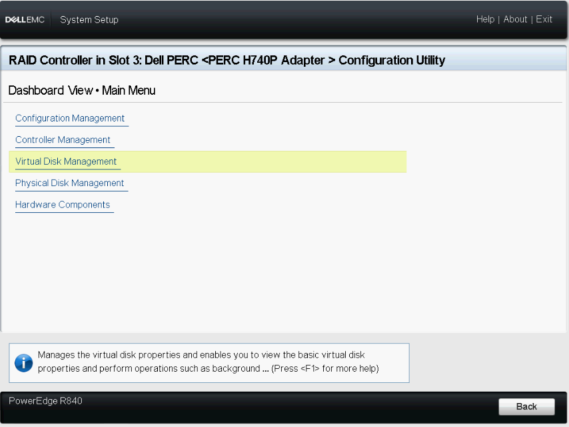Open Help in top bar
This screenshot has height=427, width=569.
tap(485, 19)
